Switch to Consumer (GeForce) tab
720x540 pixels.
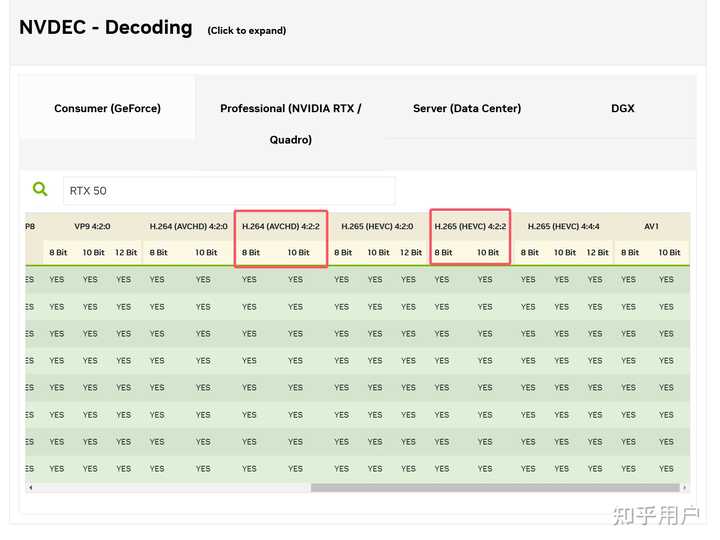(x=107, y=108)
